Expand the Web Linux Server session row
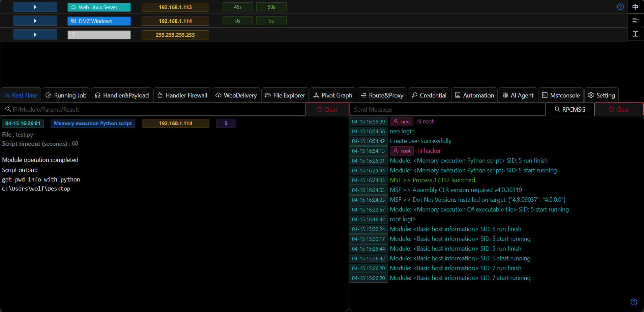644x312 pixels. (35, 7)
